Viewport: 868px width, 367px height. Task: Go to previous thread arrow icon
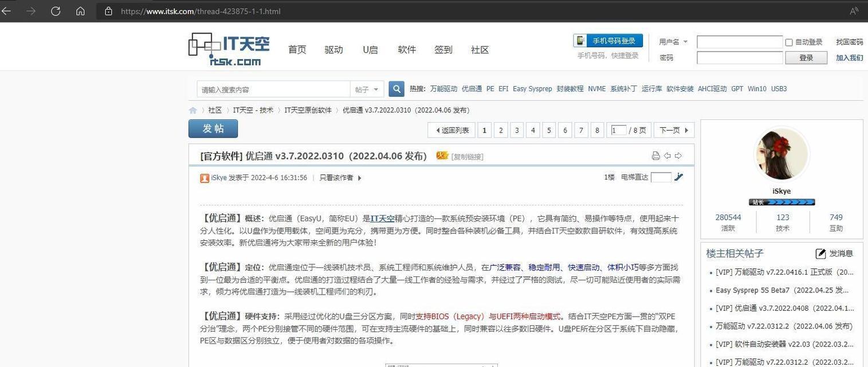click(667, 155)
